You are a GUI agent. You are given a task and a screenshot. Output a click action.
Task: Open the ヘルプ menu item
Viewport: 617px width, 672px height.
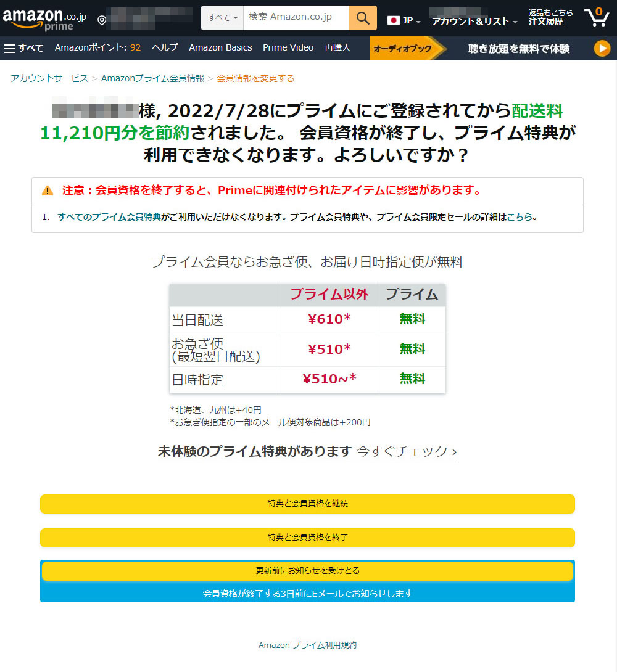click(165, 48)
